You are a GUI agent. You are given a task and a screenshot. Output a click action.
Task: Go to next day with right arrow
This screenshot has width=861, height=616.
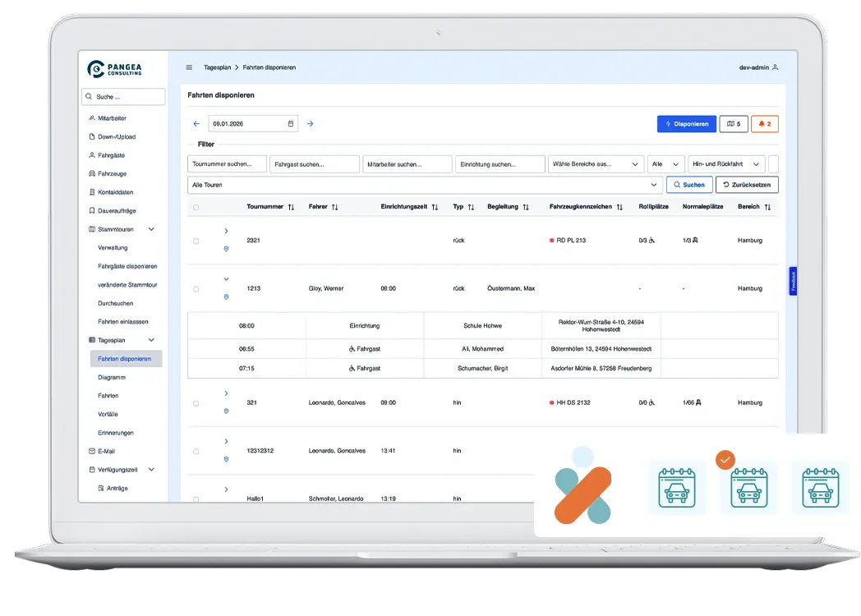click(310, 124)
